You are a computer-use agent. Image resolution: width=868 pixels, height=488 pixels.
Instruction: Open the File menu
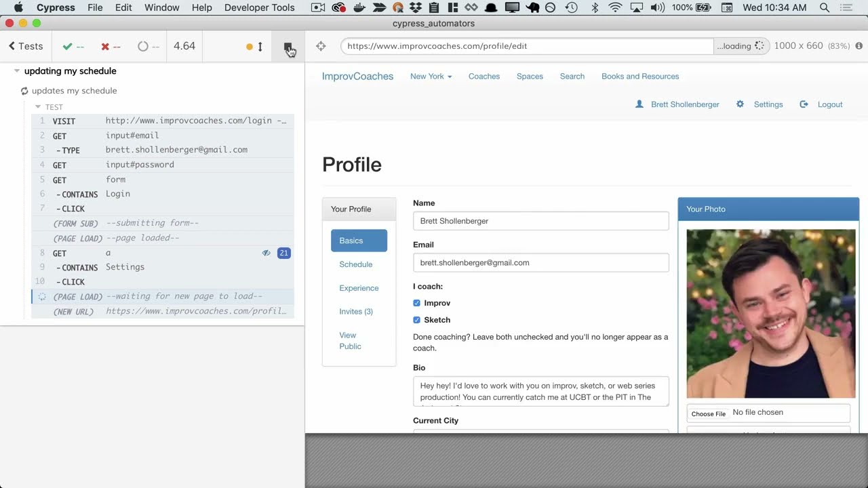(95, 8)
